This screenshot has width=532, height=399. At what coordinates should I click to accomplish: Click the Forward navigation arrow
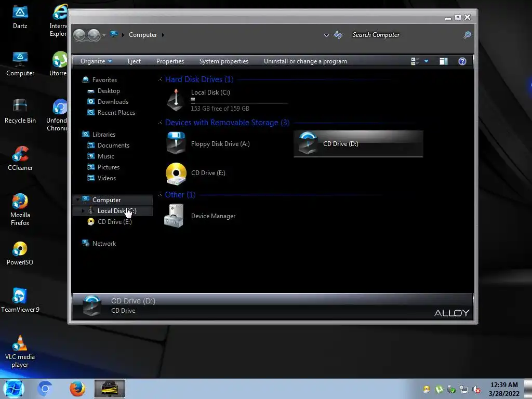94,35
